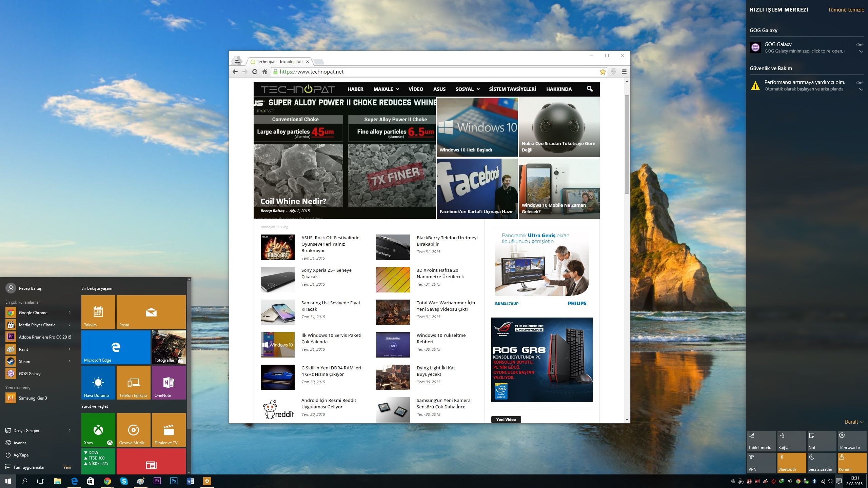The width and height of the screenshot is (868, 488).
Task: Open the MAKALE dropdown menu
Action: coord(386,89)
